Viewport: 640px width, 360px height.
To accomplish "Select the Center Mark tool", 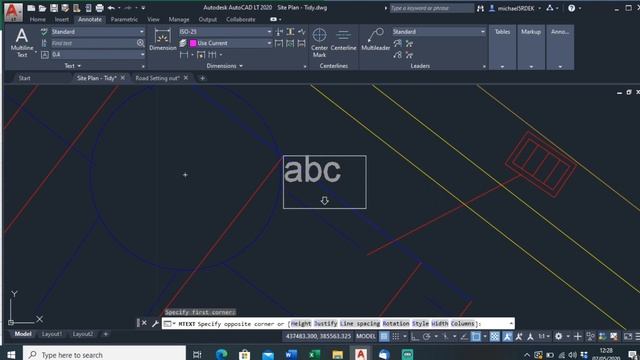I will pos(319,43).
